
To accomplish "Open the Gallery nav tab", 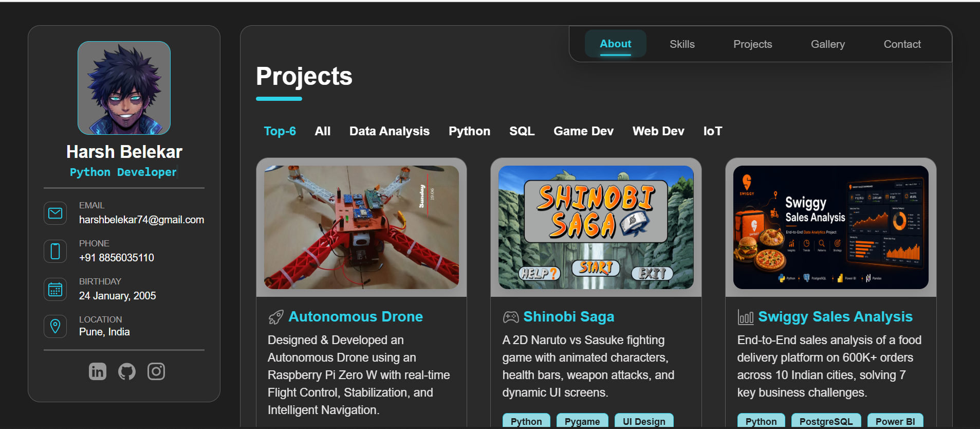I will [x=828, y=44].
